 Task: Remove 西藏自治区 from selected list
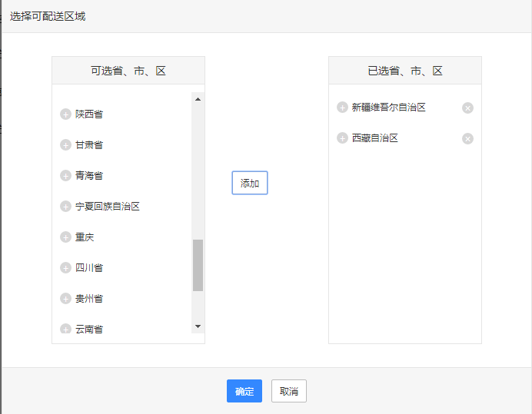click(x=467, y=139)
